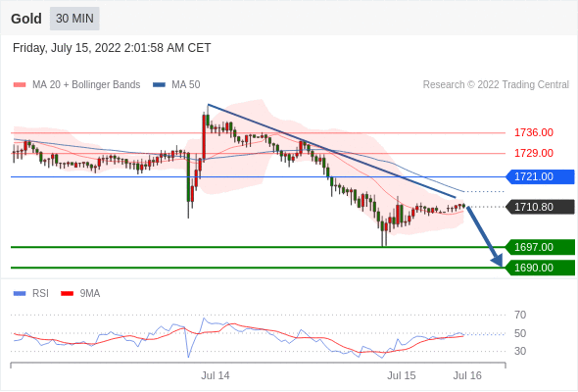Click the 1697.00 green support tag
This screenshot has height=392, width=578.
[x=540, y=247]
